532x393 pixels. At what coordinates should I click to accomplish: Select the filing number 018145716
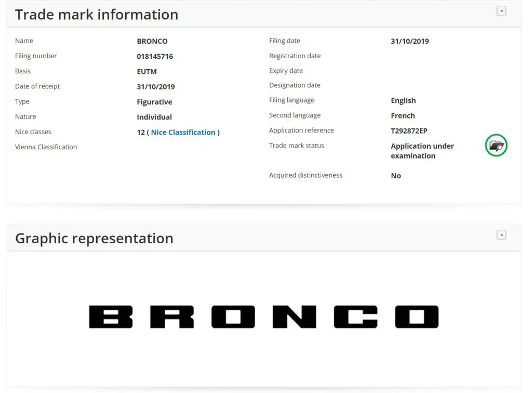155,56
